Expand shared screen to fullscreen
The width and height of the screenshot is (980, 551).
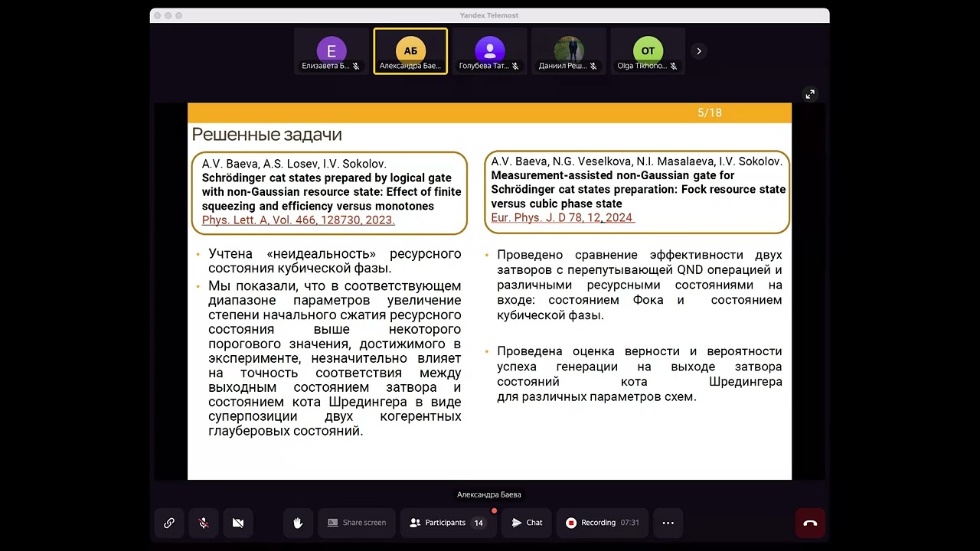coord(810,94)
